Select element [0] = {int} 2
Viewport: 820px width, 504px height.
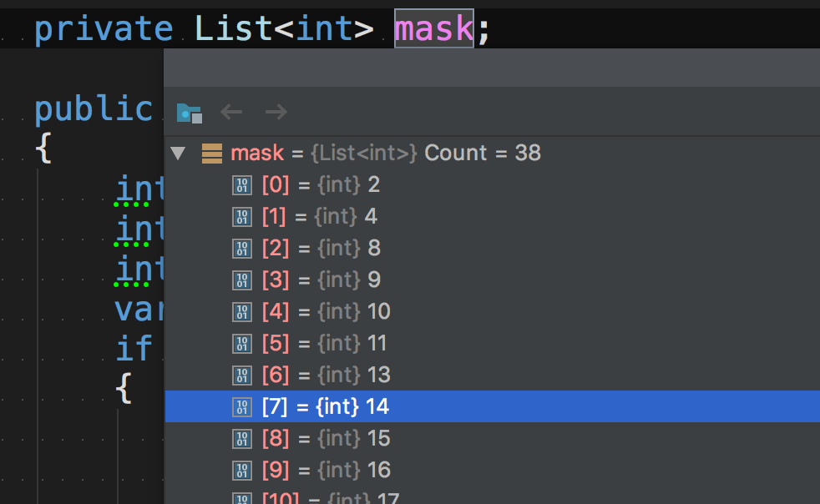click(492, 184)
